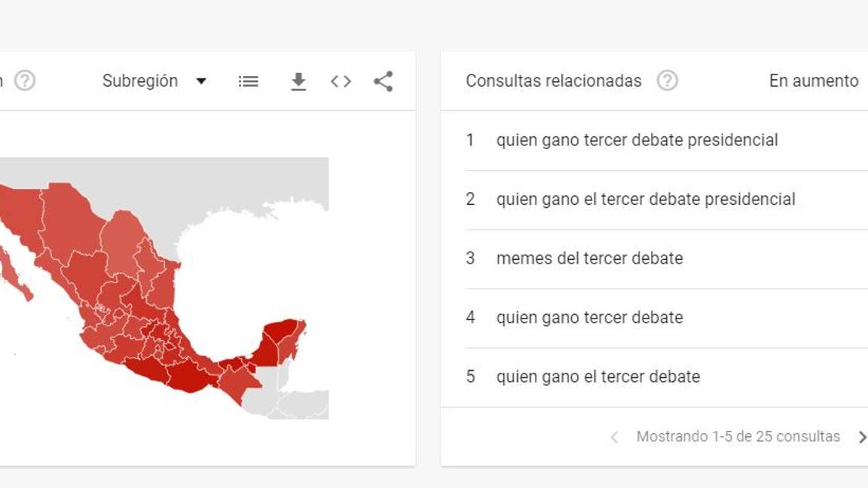This screenshot has width=868, height=488.
Task: Click the Yucatán peninsula region on the map
Action: click(279, 331)
